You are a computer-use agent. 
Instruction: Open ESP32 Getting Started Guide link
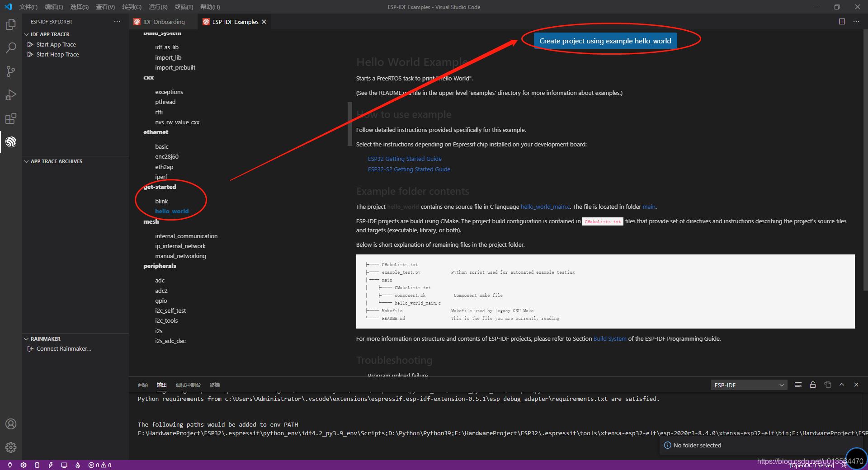(405, 159)
